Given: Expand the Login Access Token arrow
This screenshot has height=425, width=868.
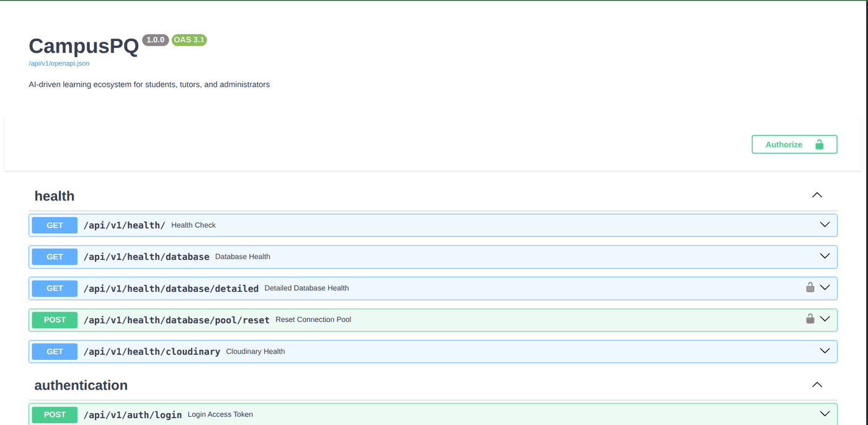Looking at the screenshot, I should pos(825,414).
